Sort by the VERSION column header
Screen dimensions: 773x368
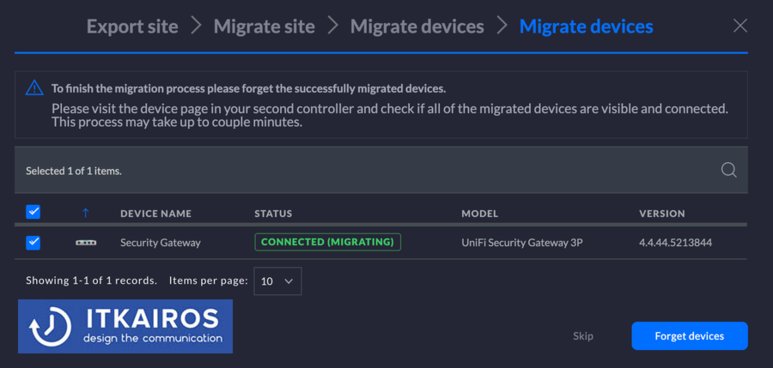click(662, 214)
